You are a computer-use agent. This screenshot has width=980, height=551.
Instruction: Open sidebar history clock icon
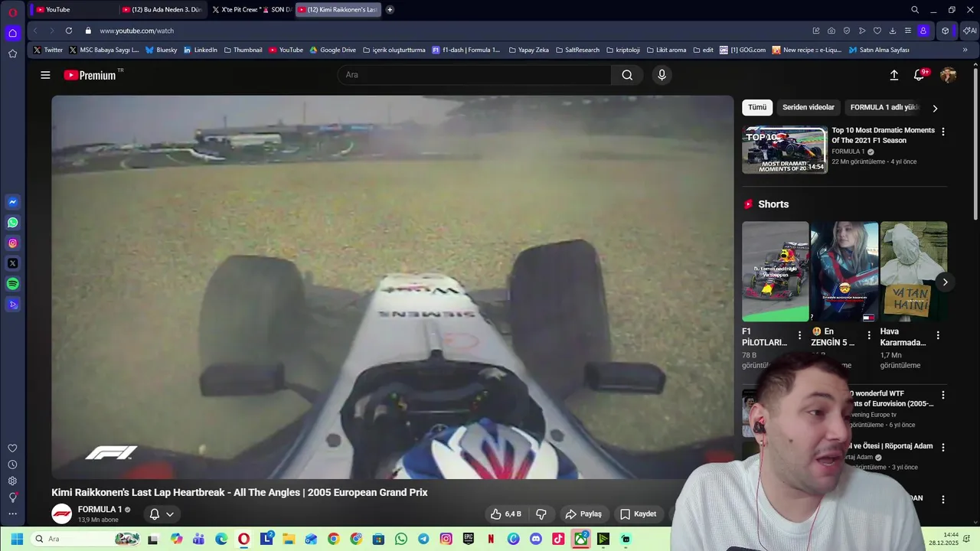(x=12, y=465)
